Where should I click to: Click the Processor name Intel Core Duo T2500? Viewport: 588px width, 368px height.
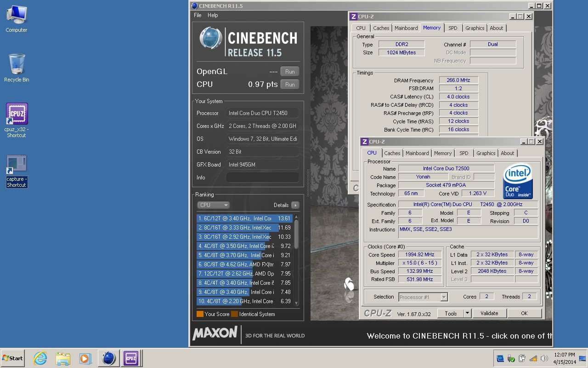[446, 169]
